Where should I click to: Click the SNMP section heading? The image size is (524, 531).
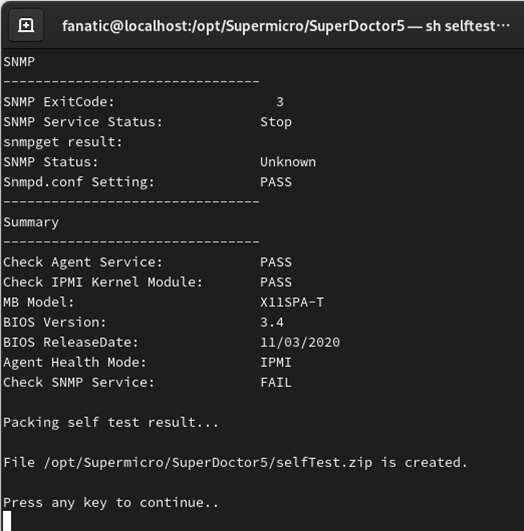19,62
